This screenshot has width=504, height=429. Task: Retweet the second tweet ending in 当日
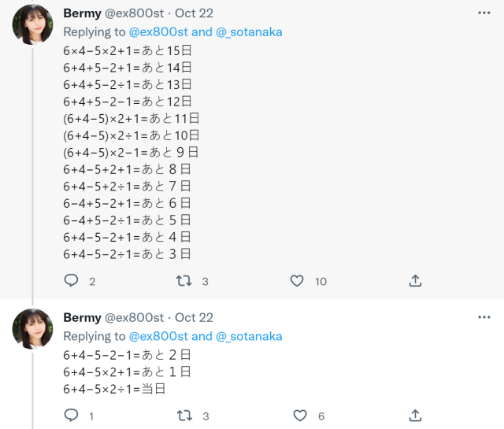(183, 415)
